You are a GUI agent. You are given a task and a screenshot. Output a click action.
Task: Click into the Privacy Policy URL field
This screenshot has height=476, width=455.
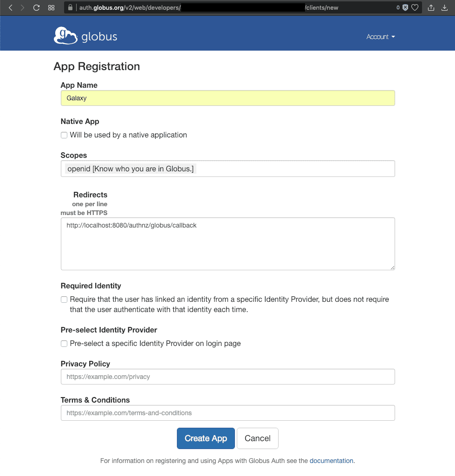[x=227, y=377]
